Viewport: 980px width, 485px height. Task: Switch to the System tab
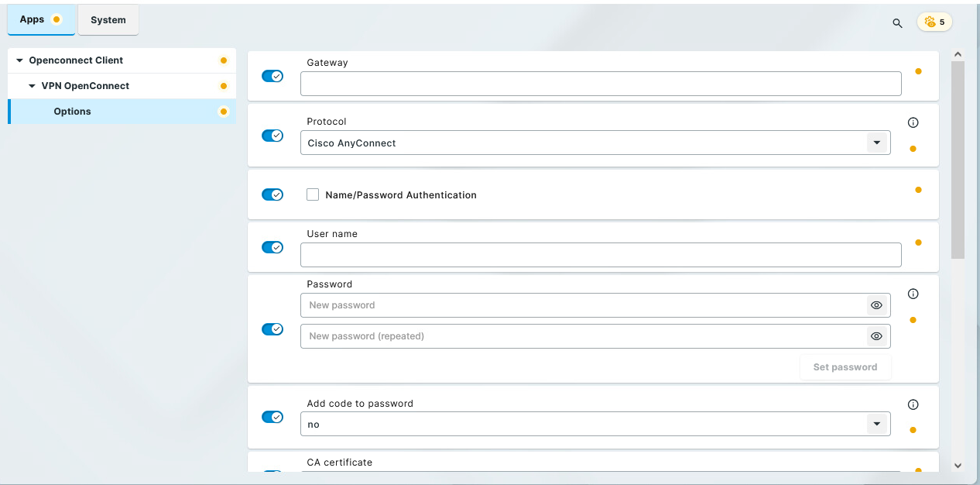click(x=108, y=19)
